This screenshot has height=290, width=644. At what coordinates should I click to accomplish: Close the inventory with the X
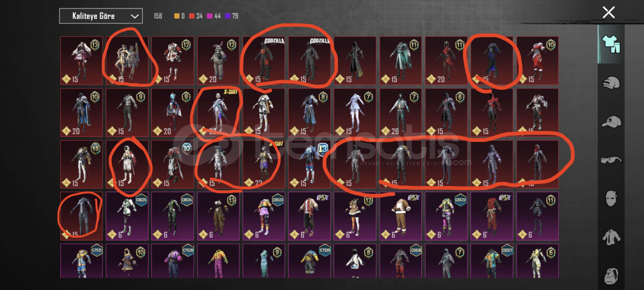pyautogui.click(x=609, y=12)
